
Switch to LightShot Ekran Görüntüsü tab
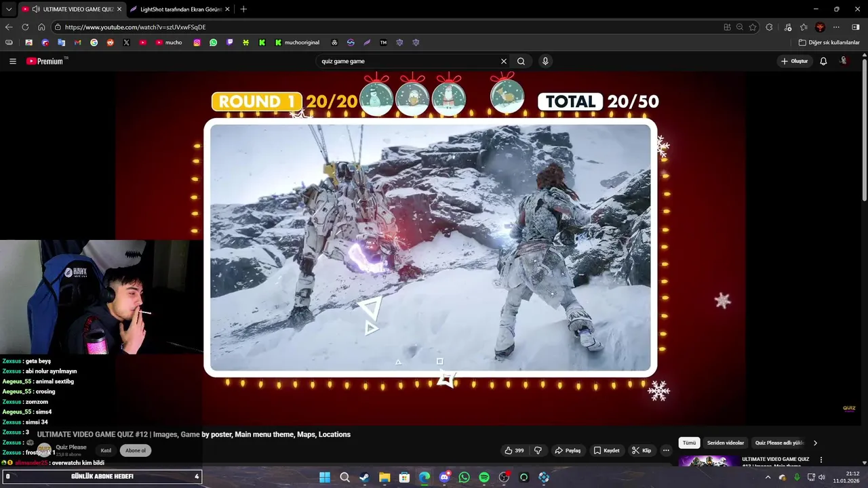[x=180, y=9]
